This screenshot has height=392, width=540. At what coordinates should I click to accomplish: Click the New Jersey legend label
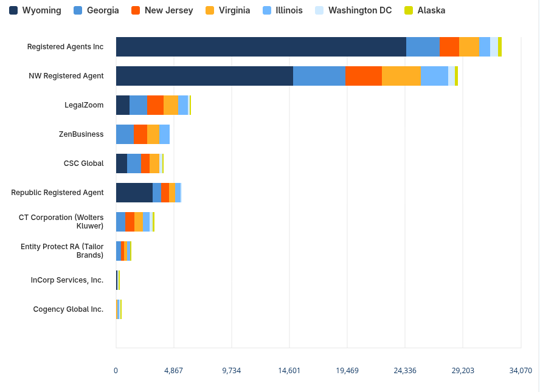click(169, 10)
